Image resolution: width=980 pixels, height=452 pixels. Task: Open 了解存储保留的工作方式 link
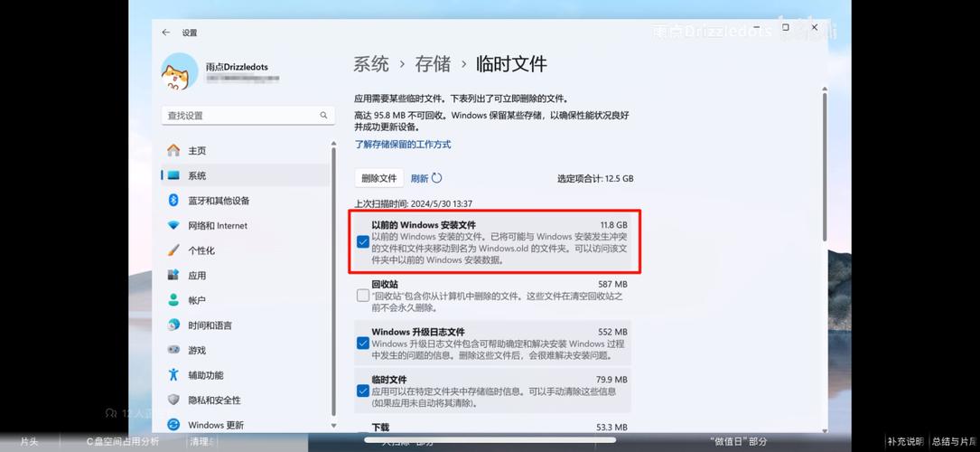403,145
